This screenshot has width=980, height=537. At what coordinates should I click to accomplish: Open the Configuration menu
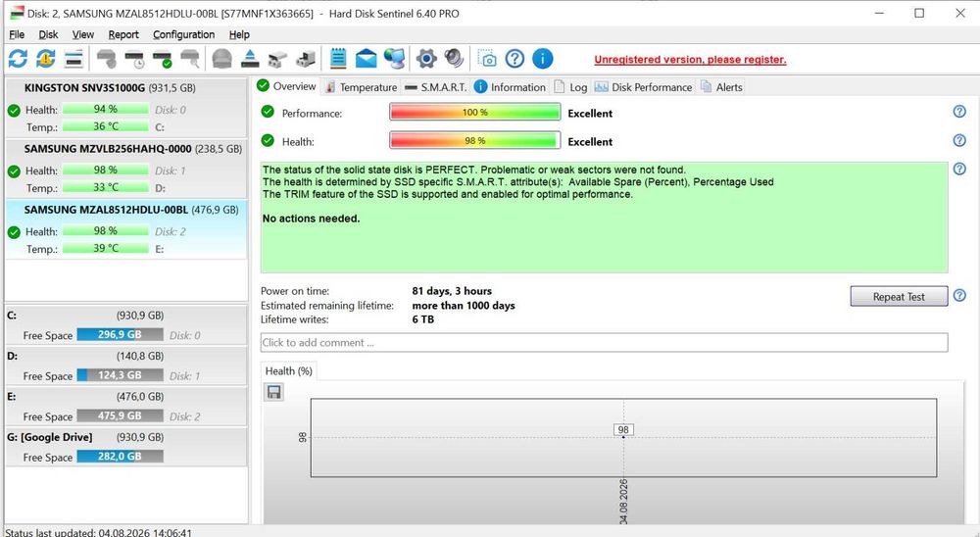click(184, 34)
